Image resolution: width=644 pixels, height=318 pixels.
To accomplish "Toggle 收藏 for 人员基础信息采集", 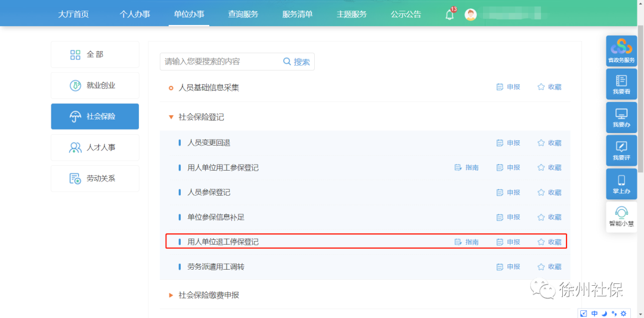I will coord(549,87).
